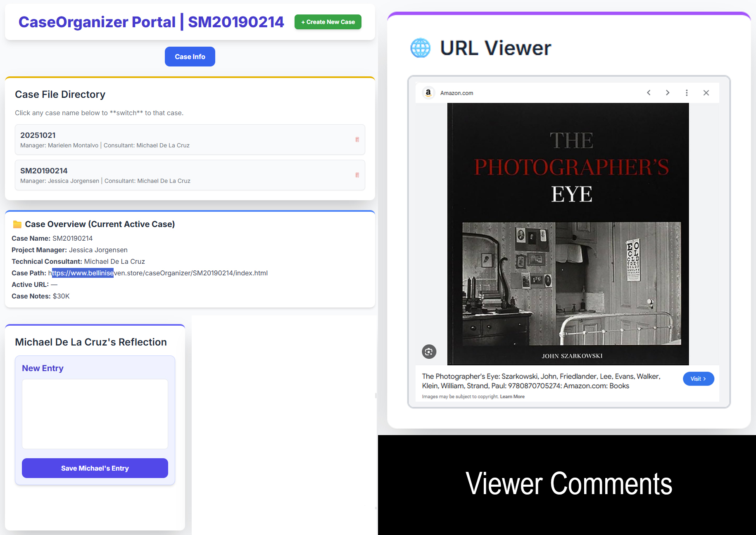Open the three-dot options menu

(x=687, y=93)
